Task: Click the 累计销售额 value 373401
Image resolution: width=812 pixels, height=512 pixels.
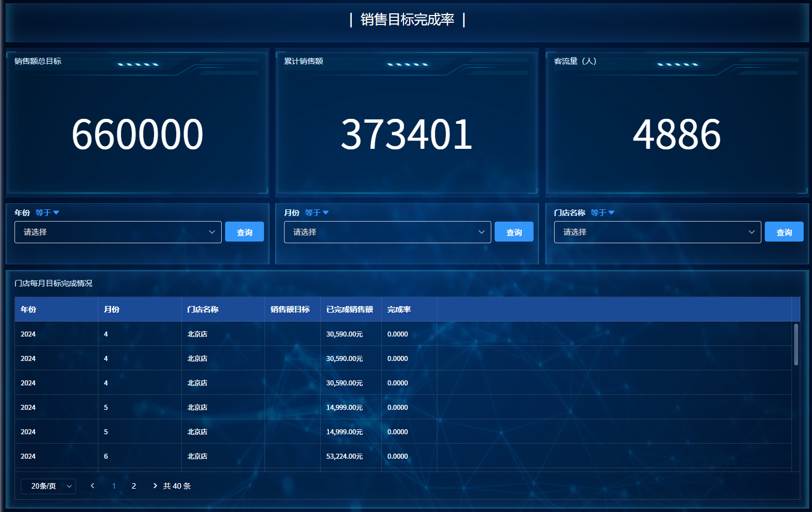Action: (x=406, y=134)
